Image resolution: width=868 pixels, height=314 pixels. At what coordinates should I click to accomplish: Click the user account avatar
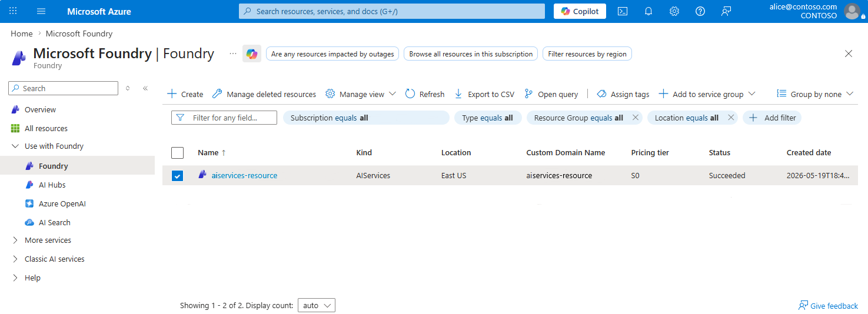852,11
